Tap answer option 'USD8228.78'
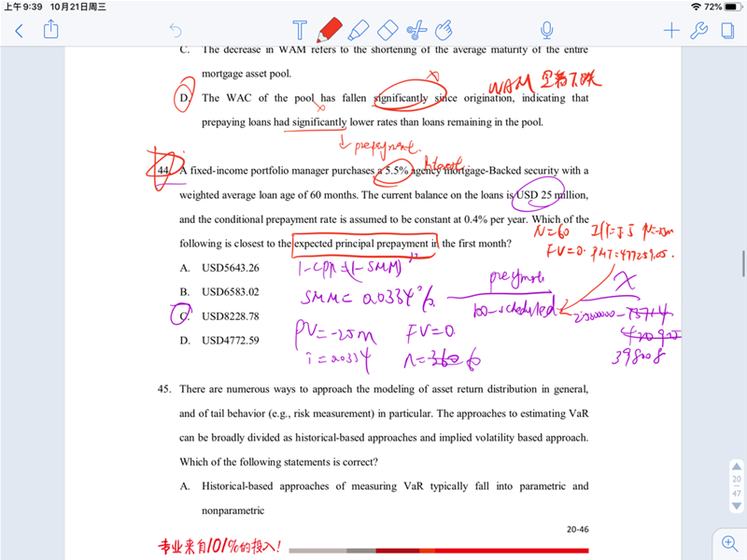Screen dimensions: 747x560 coord(230,316)
